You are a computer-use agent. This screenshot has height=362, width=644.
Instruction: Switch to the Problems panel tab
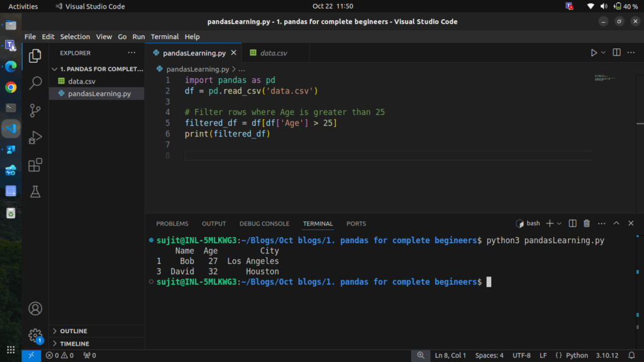click(x=172, y=224)
